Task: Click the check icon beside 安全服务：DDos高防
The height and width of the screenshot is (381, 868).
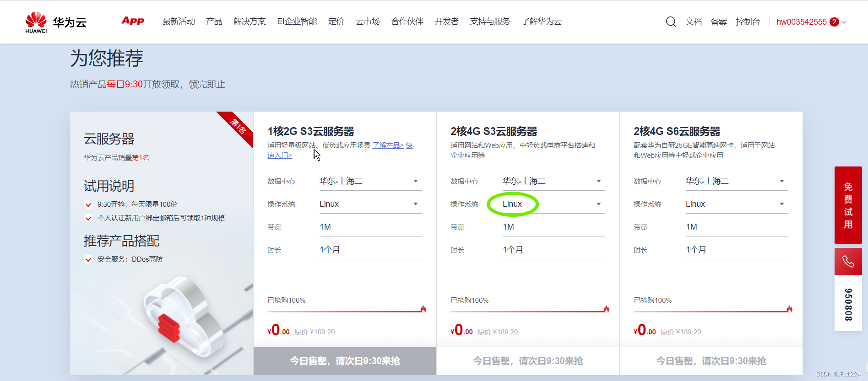Action: point(88,259)
